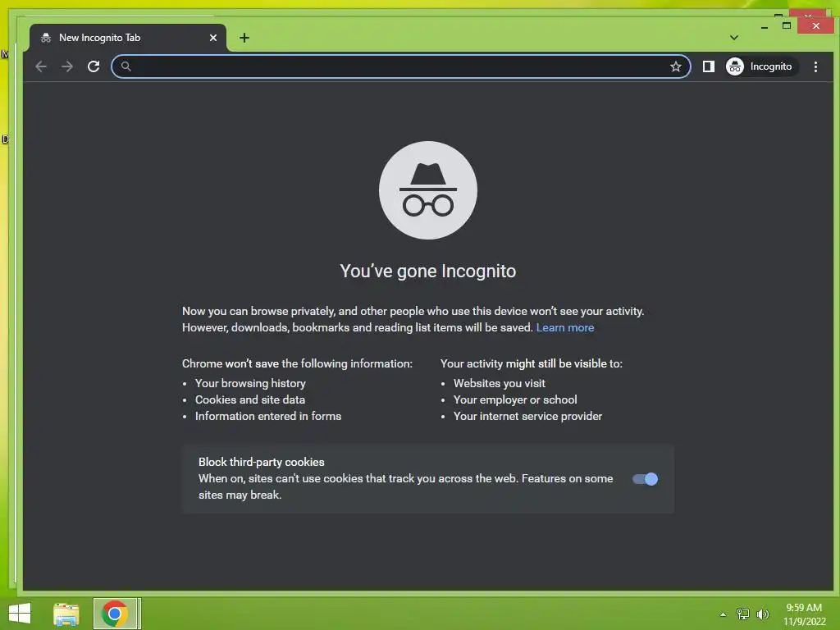Viewport: 840px width, 630px height.
Task: Open the Learn more link
Action: pos(565,327)
